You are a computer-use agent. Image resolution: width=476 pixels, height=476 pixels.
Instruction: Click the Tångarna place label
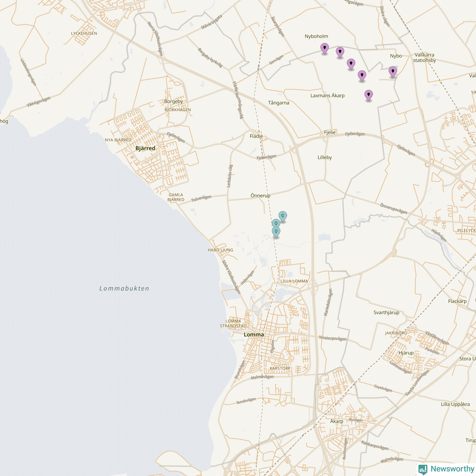pos(279,103)
